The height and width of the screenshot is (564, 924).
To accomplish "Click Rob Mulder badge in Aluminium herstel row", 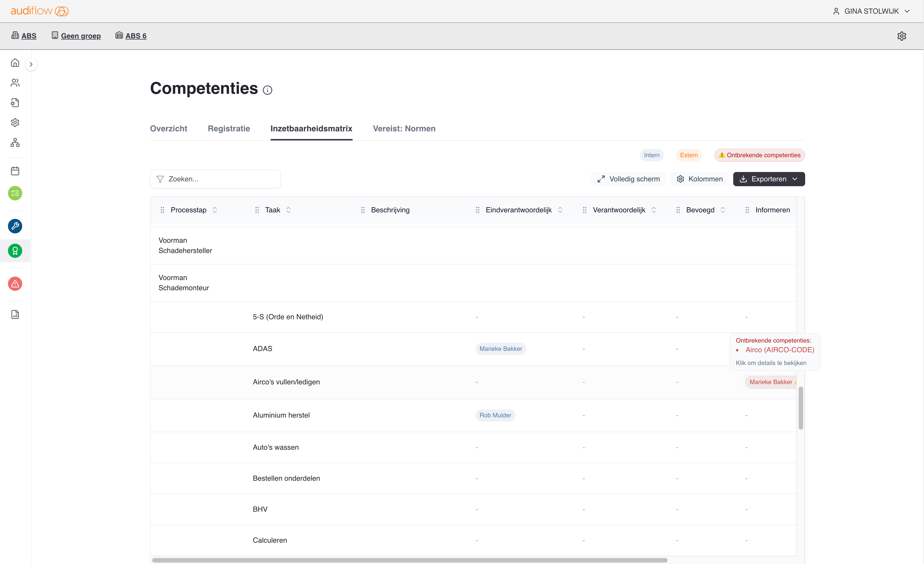I will tap(495, 416).
